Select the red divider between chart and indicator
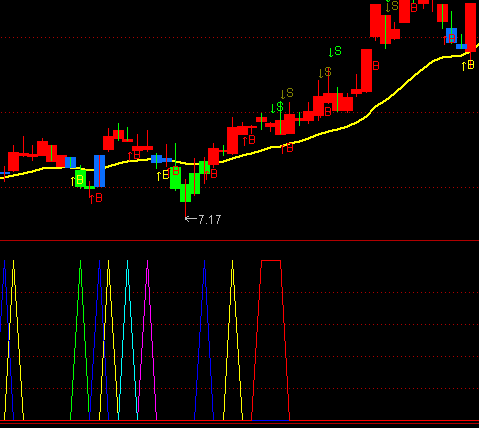Screen dimensions: 479x428 tap(239, 240)
